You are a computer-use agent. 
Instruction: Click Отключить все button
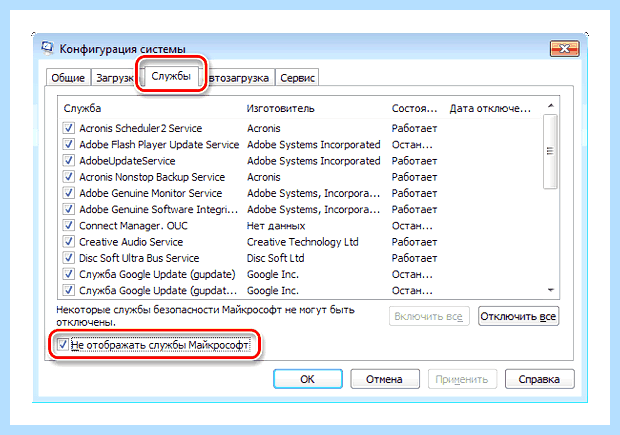point(518,316)
